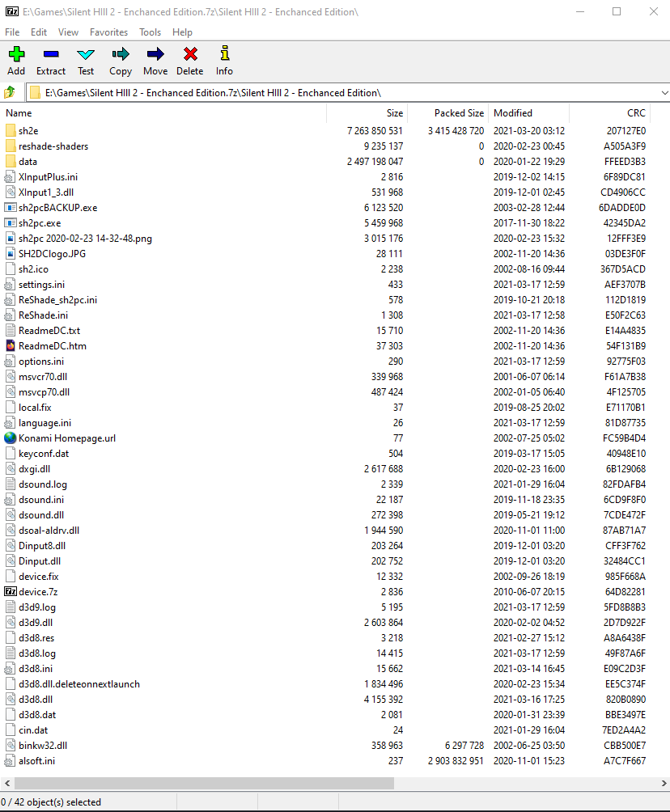
Task: Click the dsound.log text file icon
Action: tap(11, 484)
